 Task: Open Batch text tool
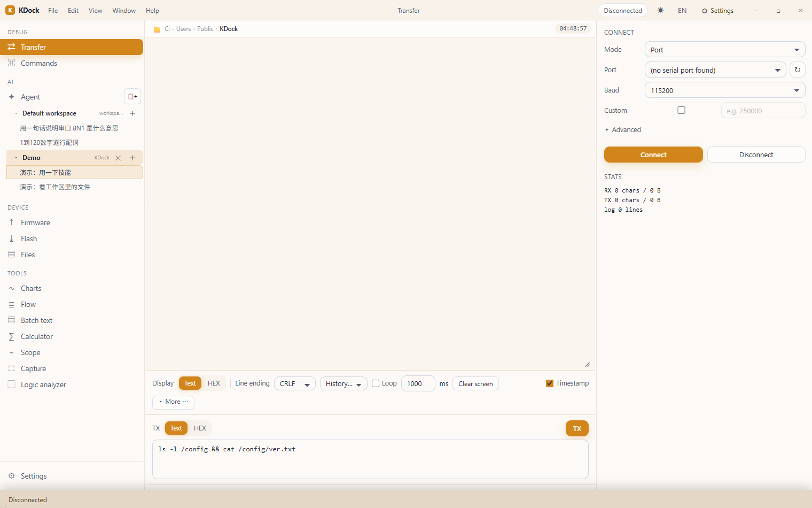[72, 320]
